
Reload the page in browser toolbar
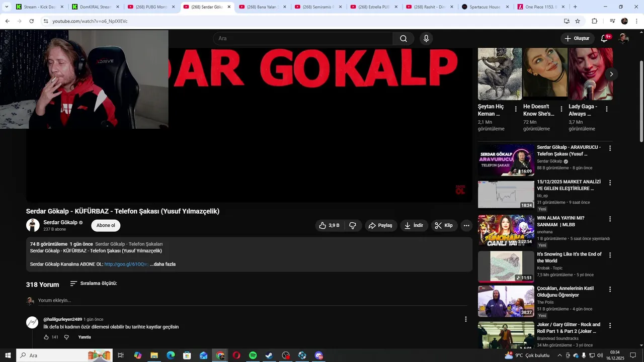point(31,21)
